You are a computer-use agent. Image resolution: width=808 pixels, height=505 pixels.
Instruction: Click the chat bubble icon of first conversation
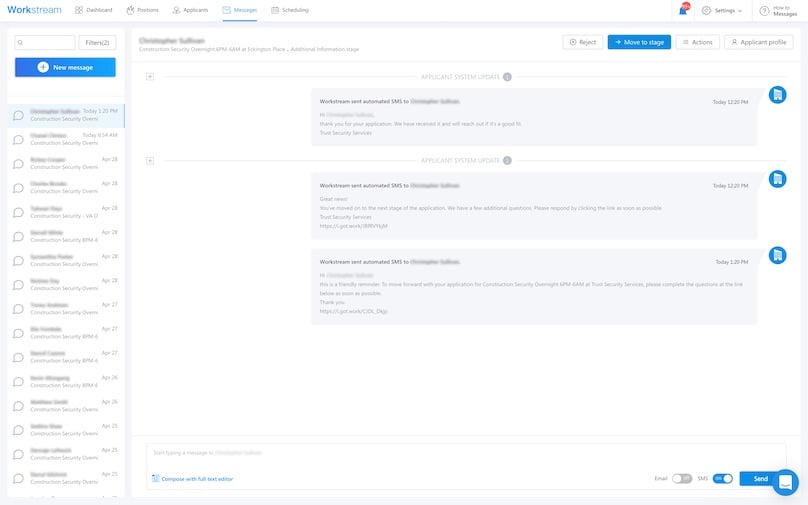(x=18, y=115)
